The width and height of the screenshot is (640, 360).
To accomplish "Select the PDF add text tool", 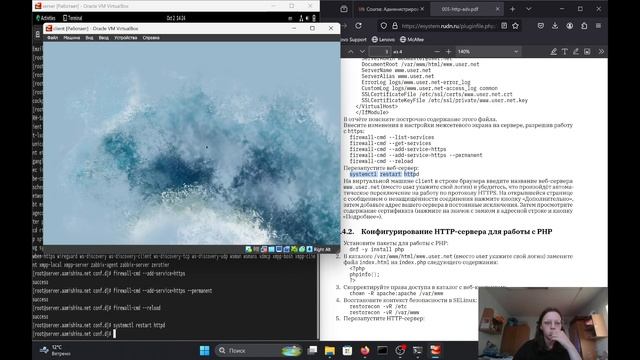I will 564,52.
